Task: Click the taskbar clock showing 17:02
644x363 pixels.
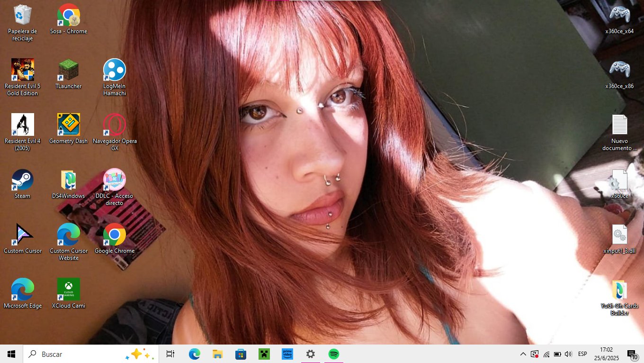Action: pyautogui.click(x=606, y=354)
